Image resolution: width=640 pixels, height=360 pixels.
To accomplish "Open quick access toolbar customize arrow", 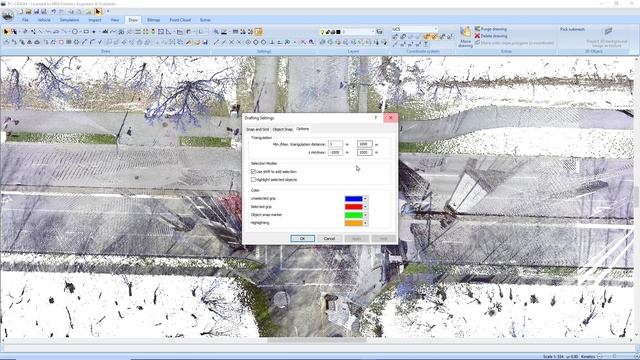I will pos(108,12).
